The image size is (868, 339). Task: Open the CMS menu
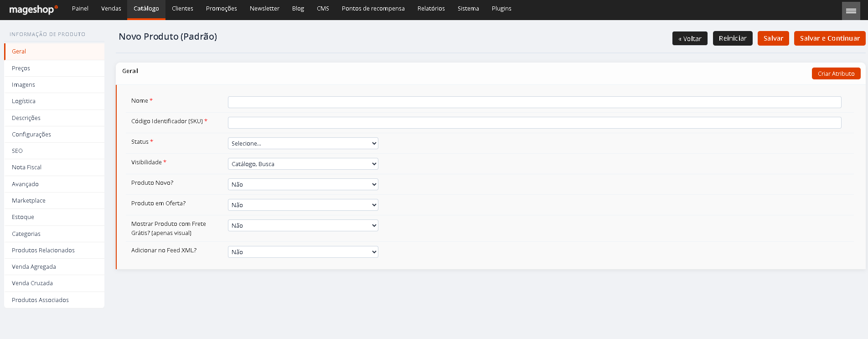323,9
